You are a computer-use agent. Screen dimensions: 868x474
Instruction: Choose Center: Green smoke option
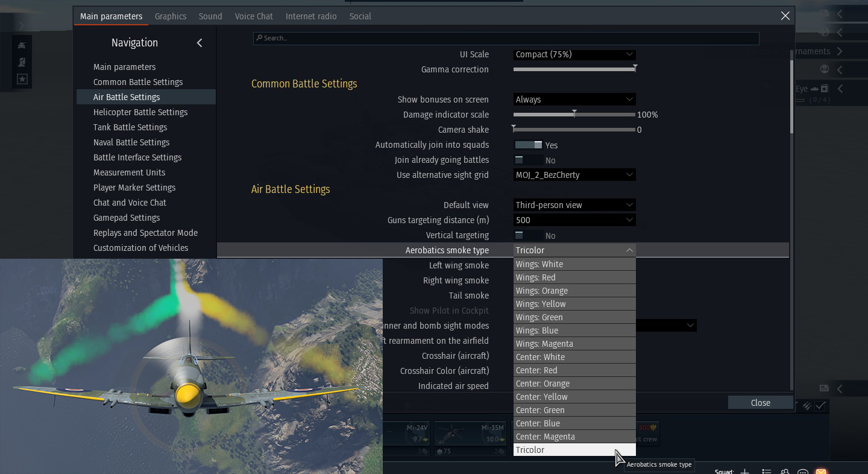pos(574,410)
